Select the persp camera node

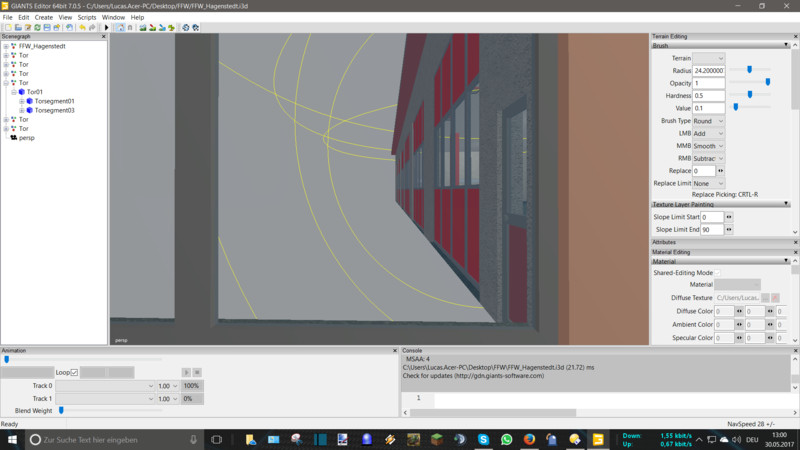tap(26, 138)
